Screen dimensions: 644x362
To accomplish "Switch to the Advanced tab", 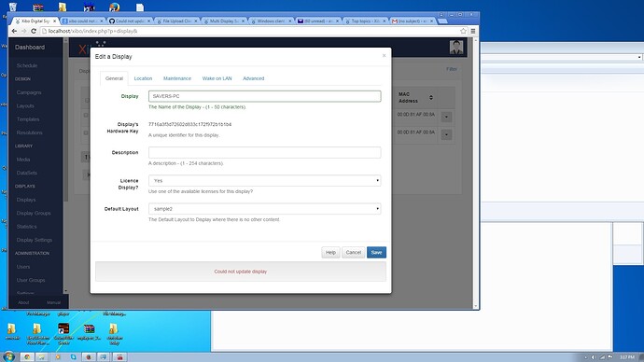I will coord(254,78).
